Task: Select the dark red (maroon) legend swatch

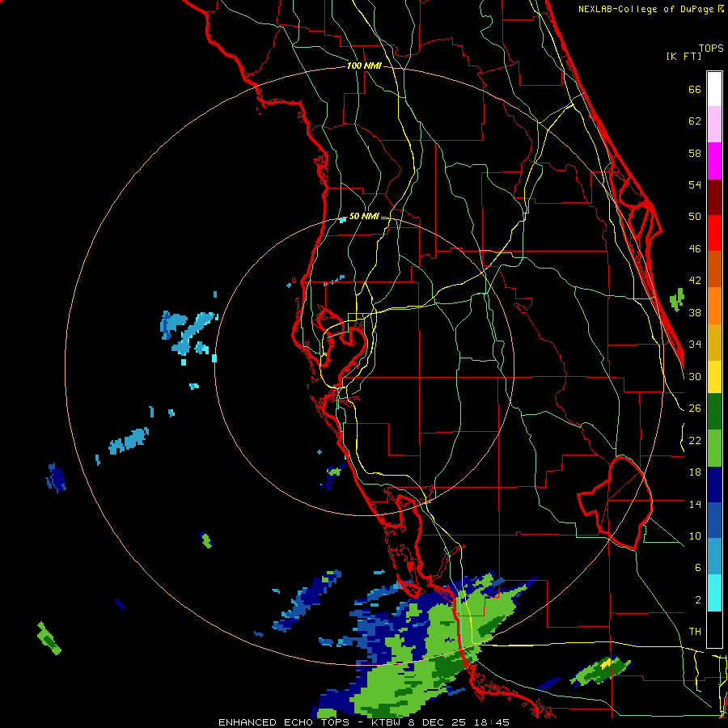Action: [x=714, y=197]
